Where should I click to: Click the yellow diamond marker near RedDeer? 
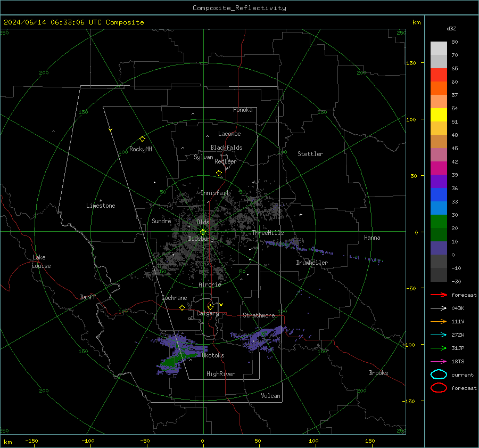pyautogui.click(x=219, y=173)
